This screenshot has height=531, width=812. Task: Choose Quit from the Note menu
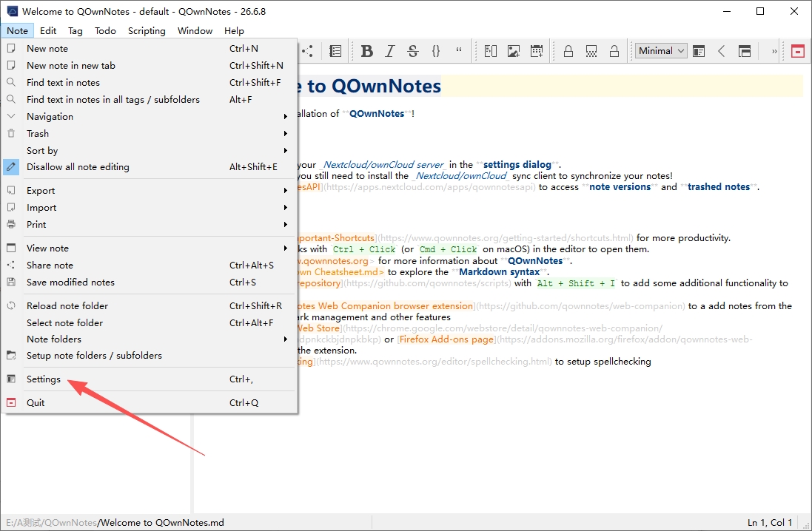(x=149, y=402)
